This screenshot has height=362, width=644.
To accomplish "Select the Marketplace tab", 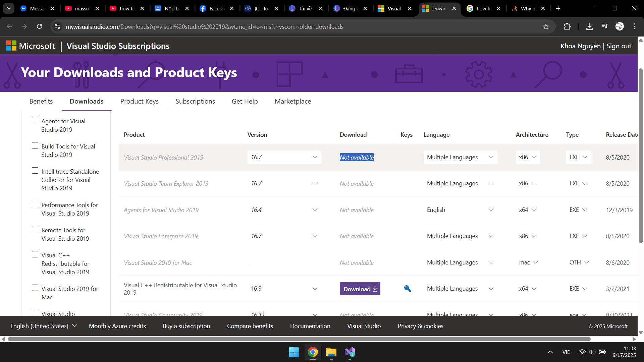I will [x=292, y=101].
